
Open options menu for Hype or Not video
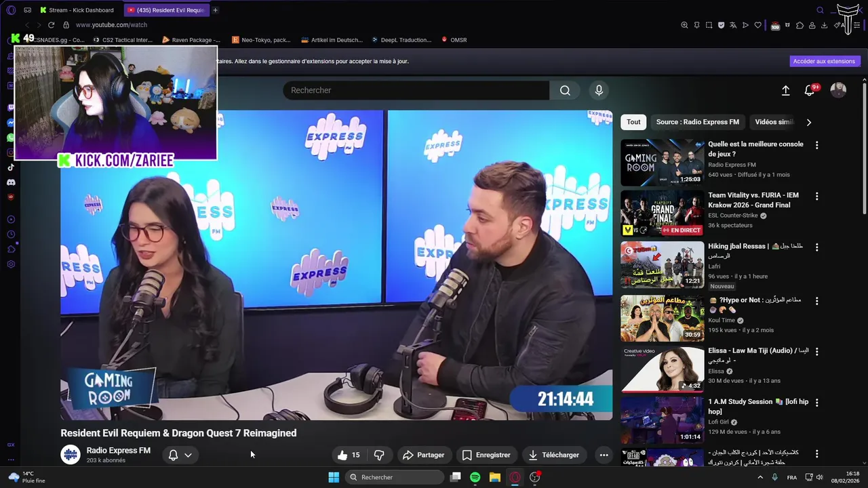coord(816,301)
